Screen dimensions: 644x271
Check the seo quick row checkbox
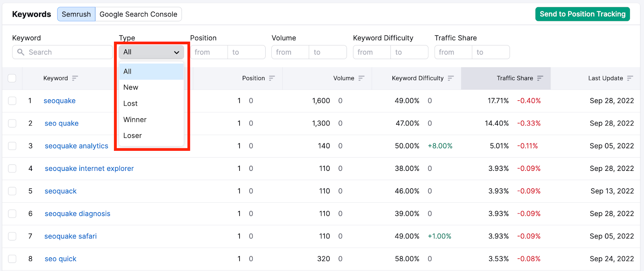12,259
